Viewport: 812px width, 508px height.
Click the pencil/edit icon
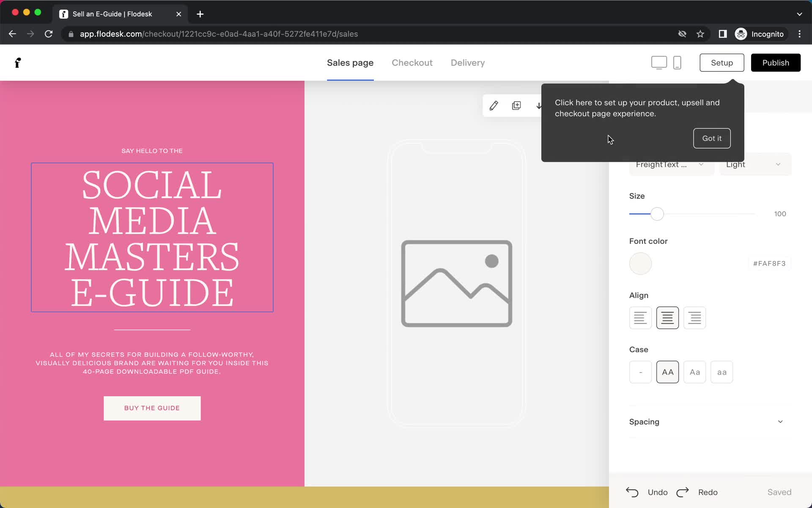494,105
